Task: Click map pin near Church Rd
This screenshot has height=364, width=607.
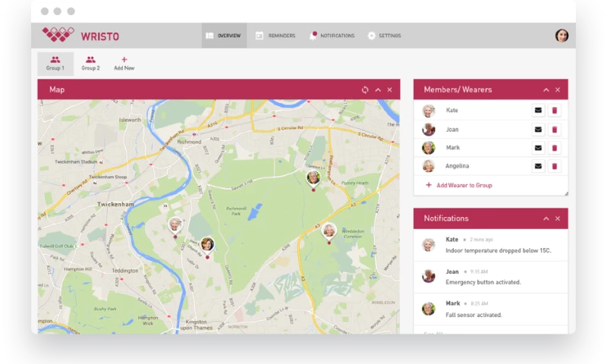Action: click(207, 246)
